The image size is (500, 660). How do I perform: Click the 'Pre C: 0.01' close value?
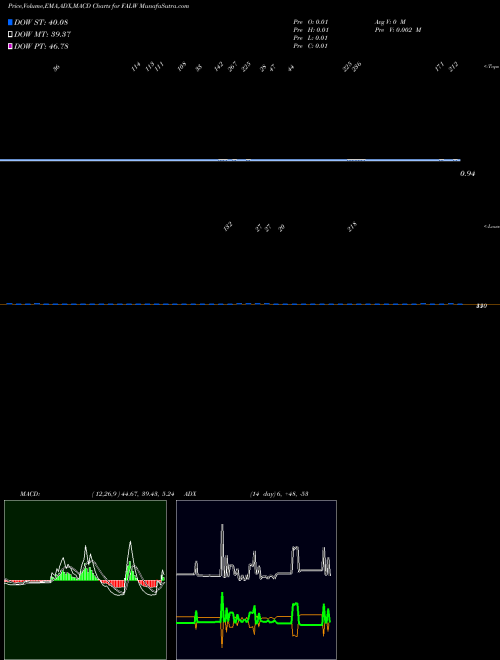(x=311, y=46)
